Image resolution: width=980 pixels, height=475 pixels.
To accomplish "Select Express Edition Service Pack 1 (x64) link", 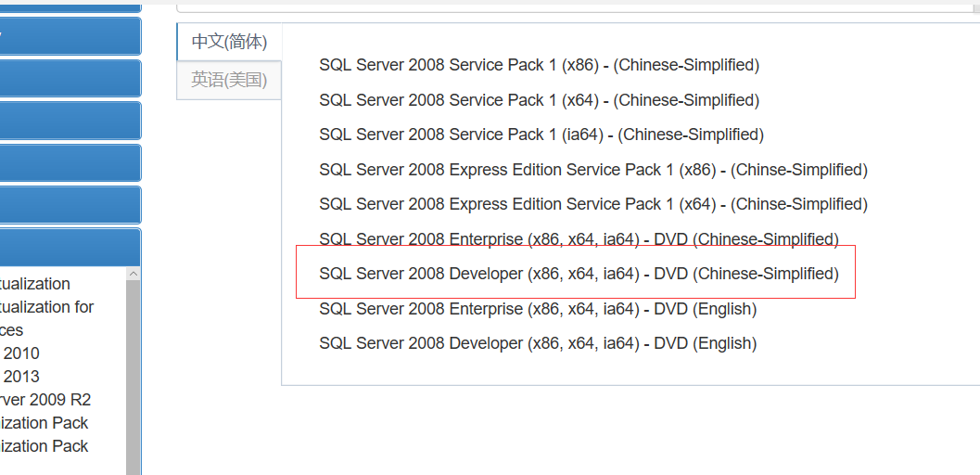I will click(x=592, y=204).
